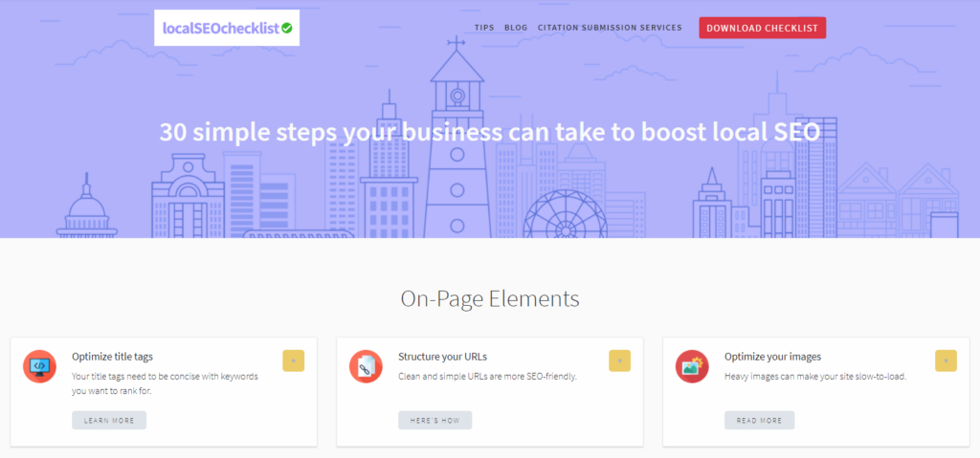Viewport: 980px width, 458px height.
Task: Click the On-Page Elements section heading
Action: [490, 299]
